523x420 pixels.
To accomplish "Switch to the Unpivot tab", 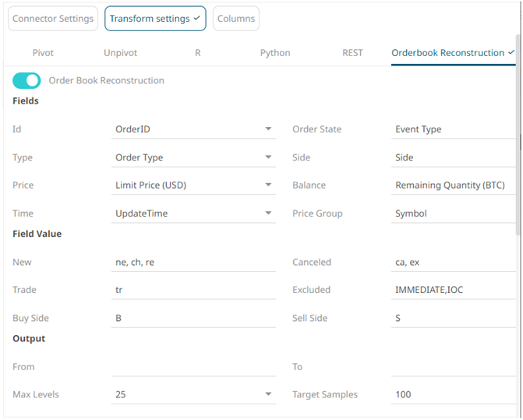I will (120, 53).
